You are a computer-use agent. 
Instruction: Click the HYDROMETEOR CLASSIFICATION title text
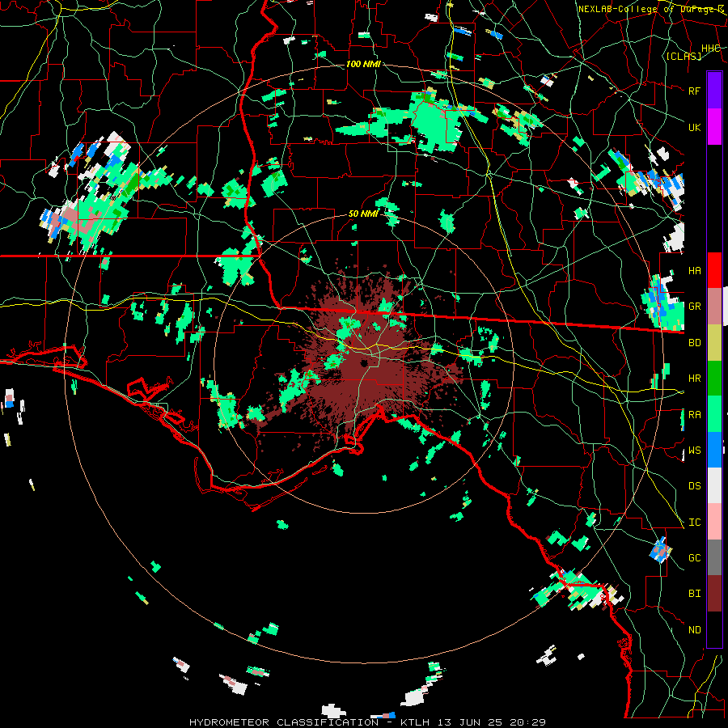click(x=284, y=722)
